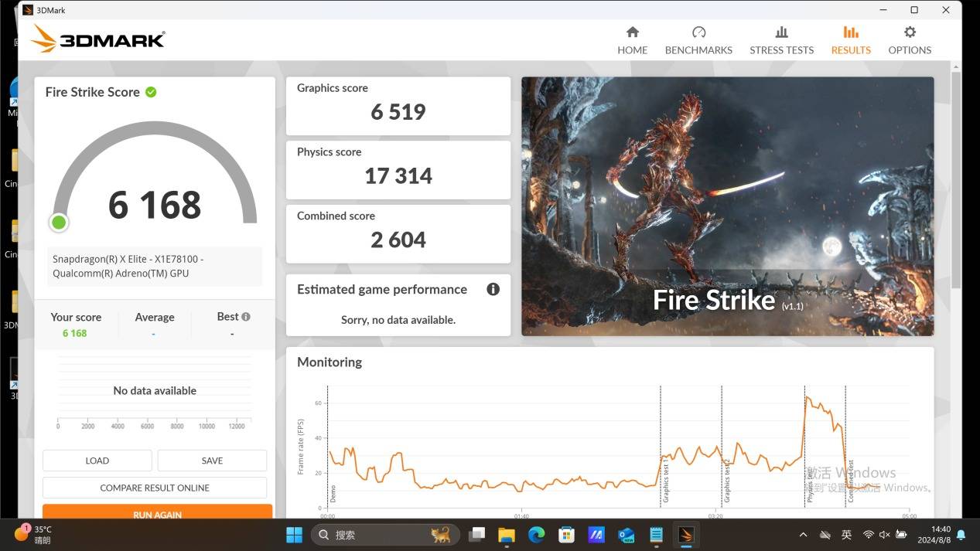Open the Benchmarks tab
Screen dimensions: 980x551
click(x=698, y=41)
